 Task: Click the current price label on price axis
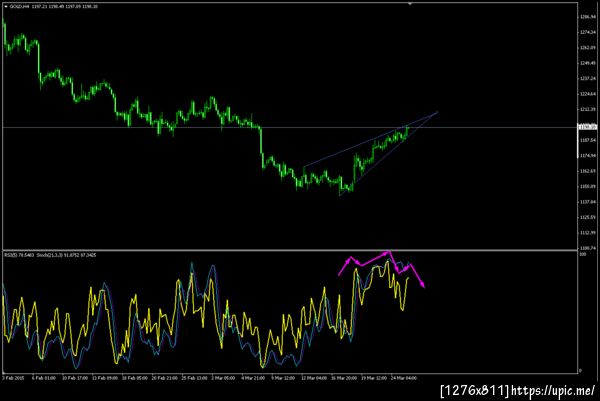tap(588, 127)
